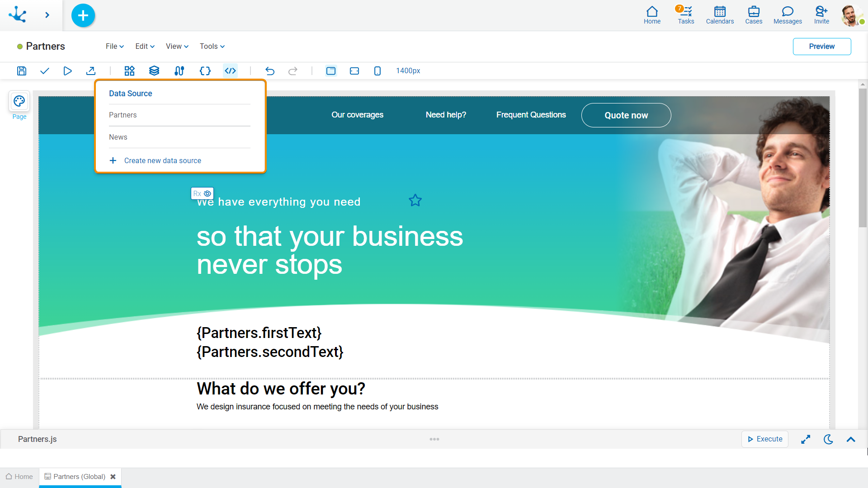The height and width of the screenshot is (488, 868).
Task: Open the Tools menu
Action: click(212, 46)
